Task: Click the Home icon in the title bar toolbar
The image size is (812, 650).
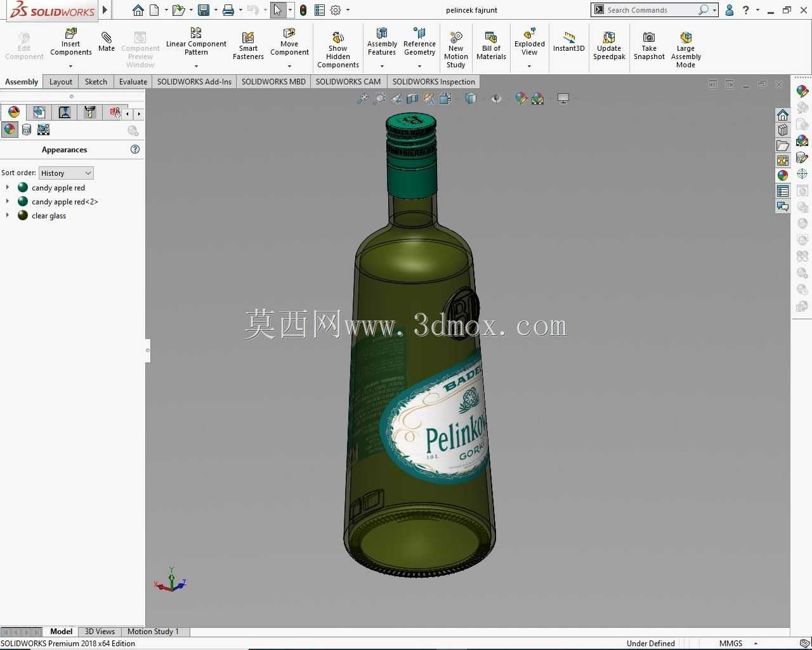Action: 138,10
